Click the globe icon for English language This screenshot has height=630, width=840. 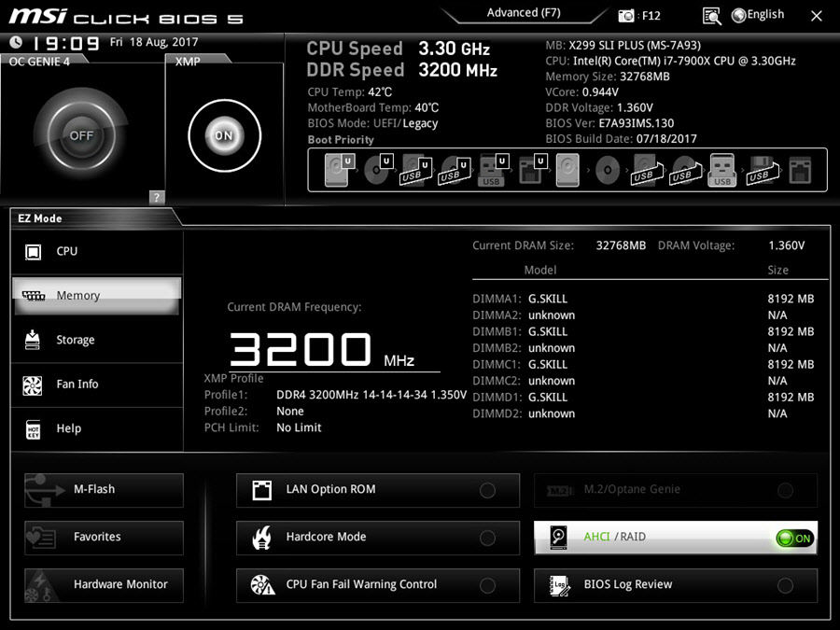(739, 15)
